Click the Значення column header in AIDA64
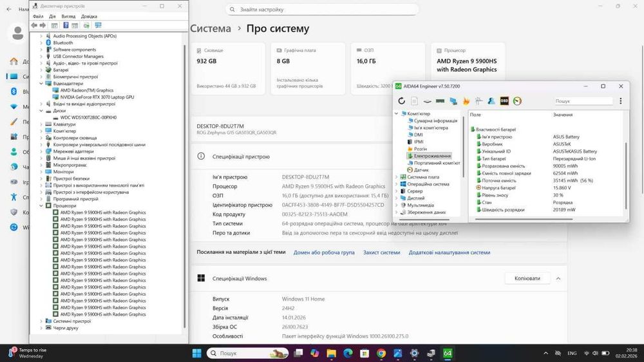 click(x=563, y=115)
